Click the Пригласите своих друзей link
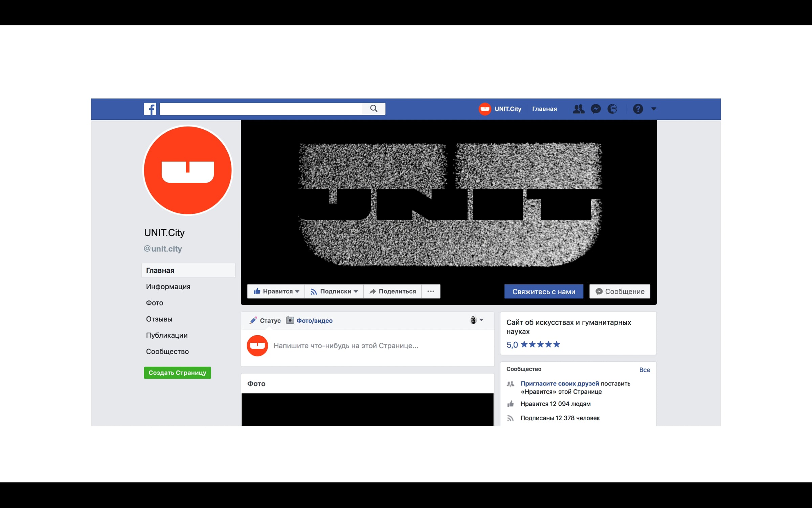This screenshot has width=812, height=508. pos(560,383)
